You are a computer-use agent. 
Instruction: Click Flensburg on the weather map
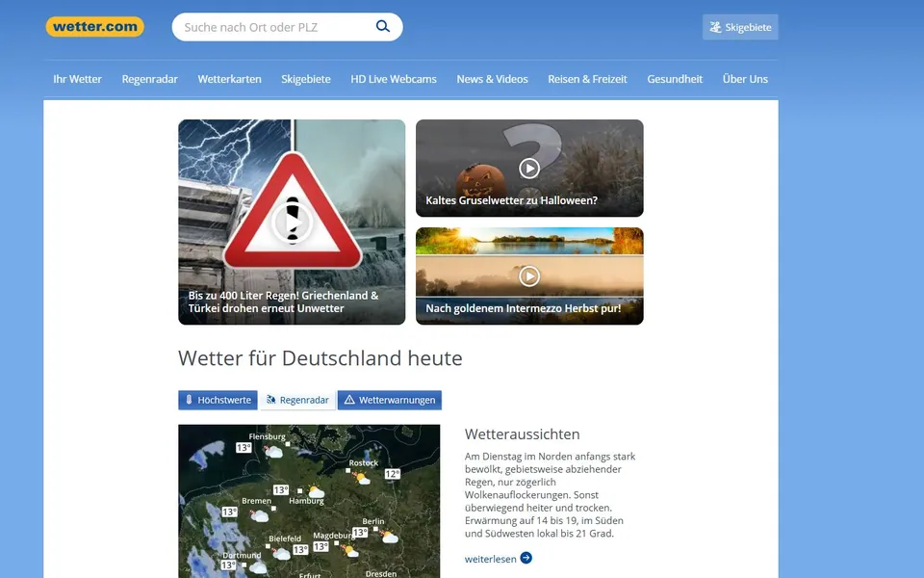click(267, 436)
